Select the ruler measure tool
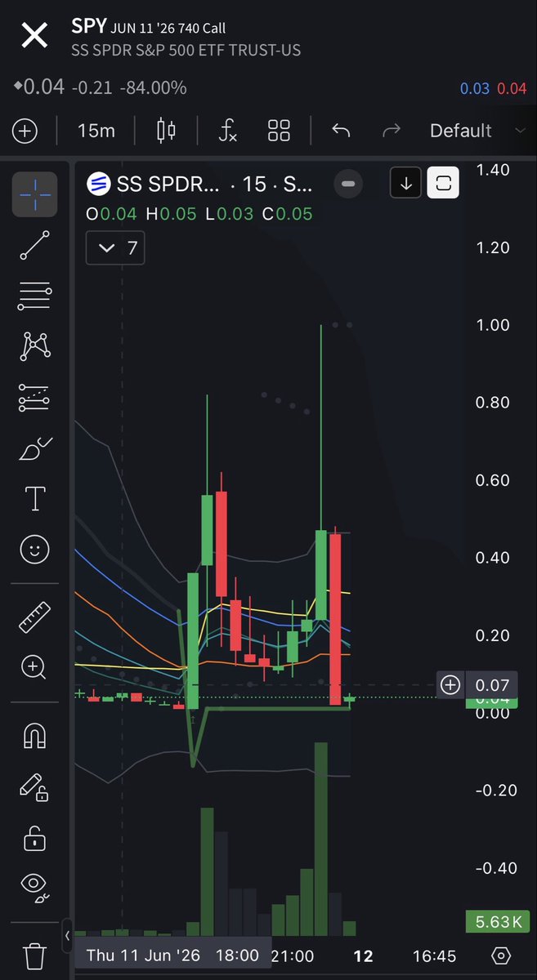This screenshot has height=980, width=537. coord(34,617)
